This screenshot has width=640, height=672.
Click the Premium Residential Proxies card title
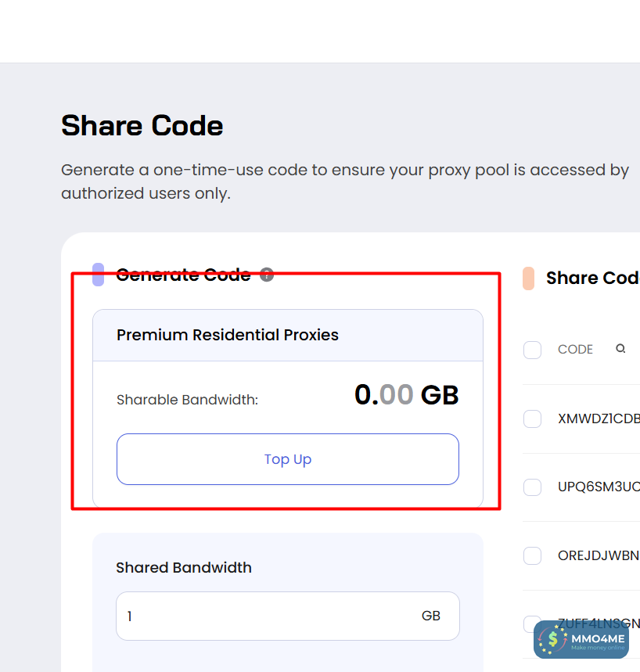228,335
